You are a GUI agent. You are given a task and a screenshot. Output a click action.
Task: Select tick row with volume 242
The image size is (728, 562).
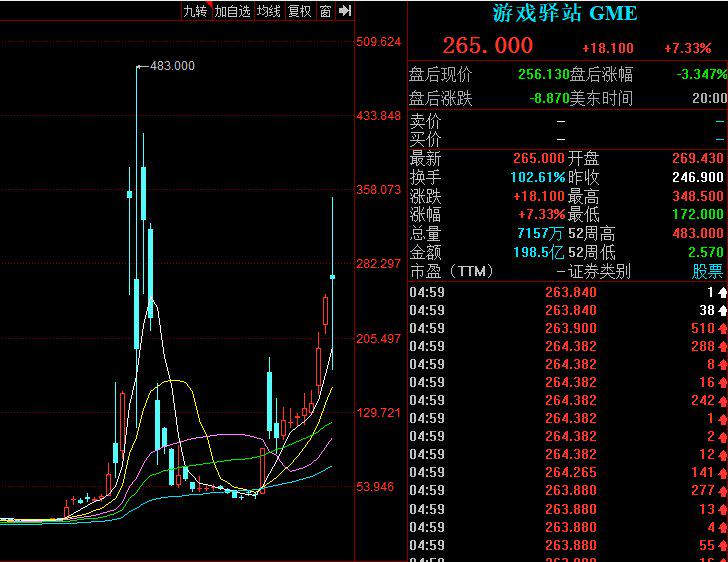tap(568, 400)
